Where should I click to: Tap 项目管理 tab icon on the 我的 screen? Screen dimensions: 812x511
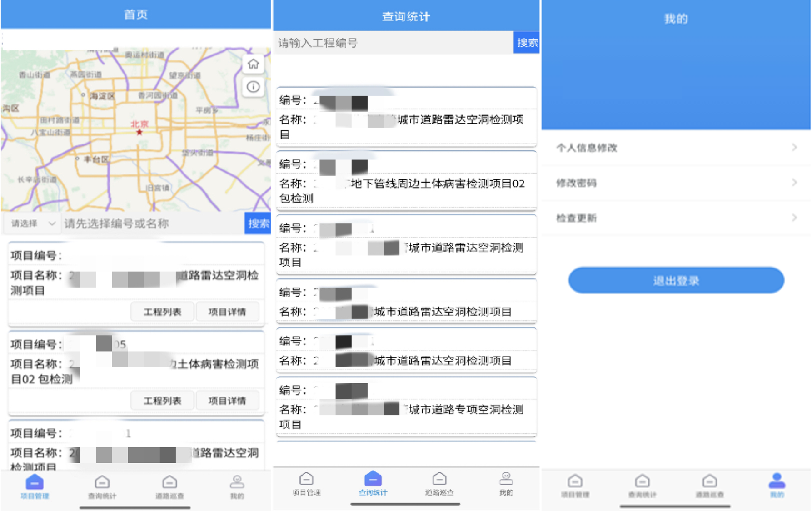click(x=575, y=482)
